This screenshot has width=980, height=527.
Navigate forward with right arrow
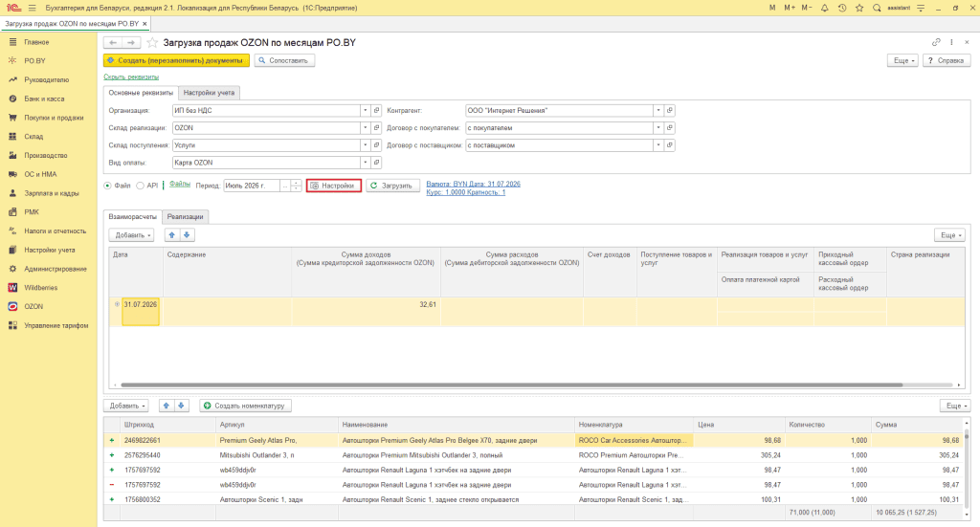(x=131, y=42)
